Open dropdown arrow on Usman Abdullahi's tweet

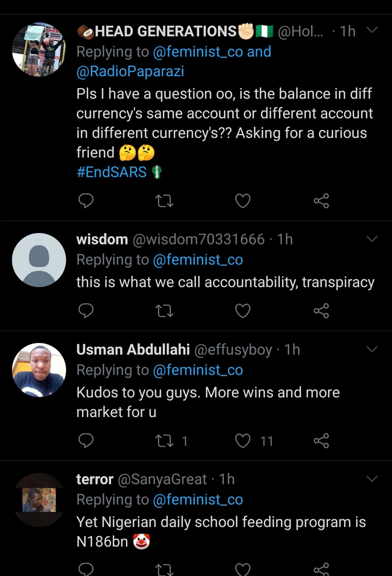tap(372, 349)
